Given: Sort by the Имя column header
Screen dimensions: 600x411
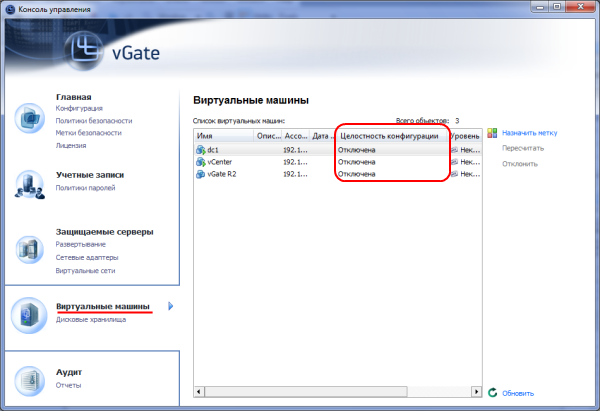Looking at the screenshot, I should click(x=223, y=135).
